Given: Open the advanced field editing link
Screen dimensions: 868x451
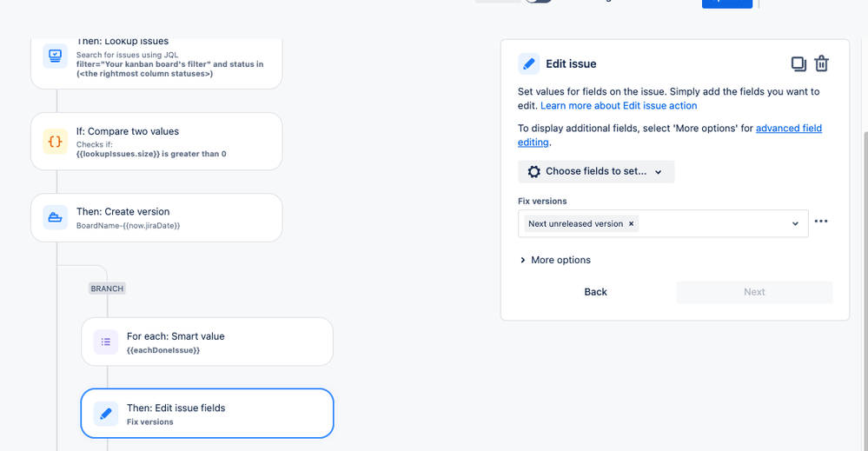Looking at the screenshot, I should (x=670, y=135).
